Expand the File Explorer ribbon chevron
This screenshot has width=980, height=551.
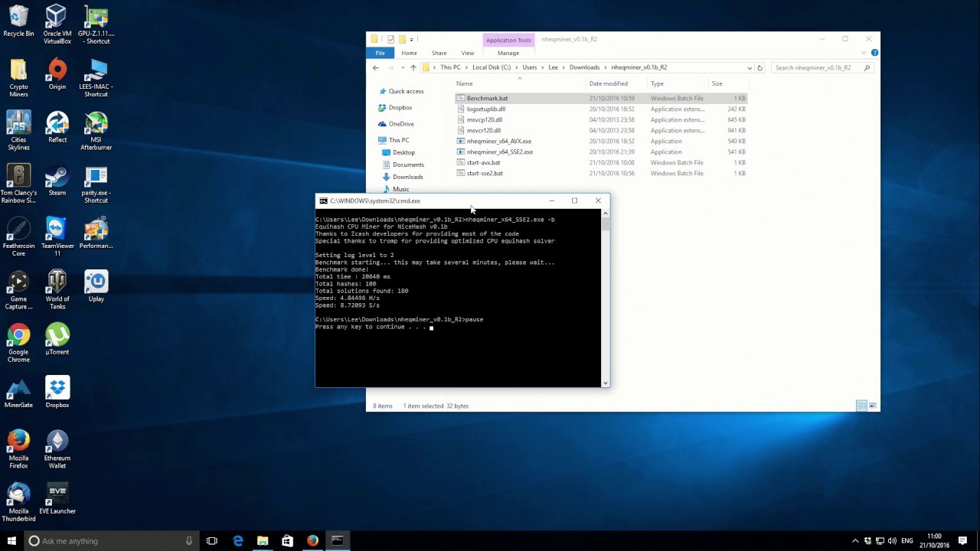click(864, 53)
